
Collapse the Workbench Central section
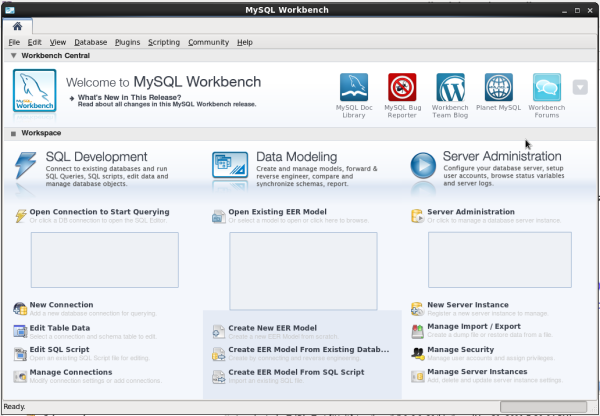point(13,56)
